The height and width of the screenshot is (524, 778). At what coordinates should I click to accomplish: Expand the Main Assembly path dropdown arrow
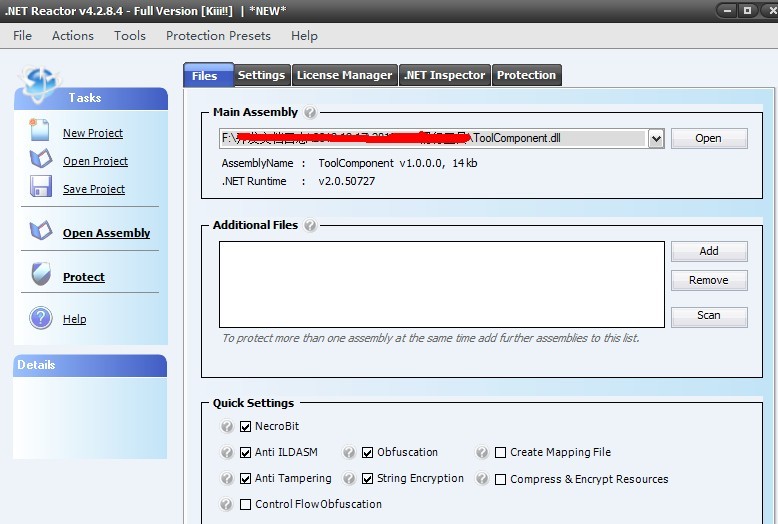pyautogui.click(x=656, y=138)
